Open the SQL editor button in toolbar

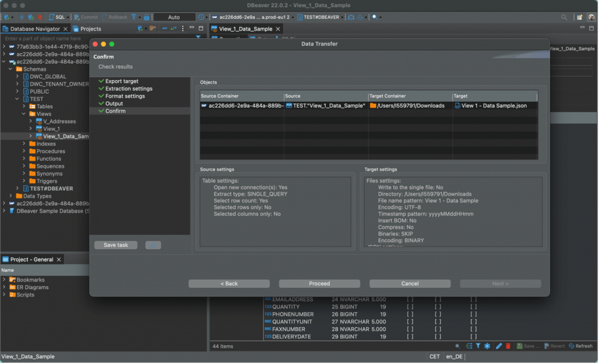point(57,17)
